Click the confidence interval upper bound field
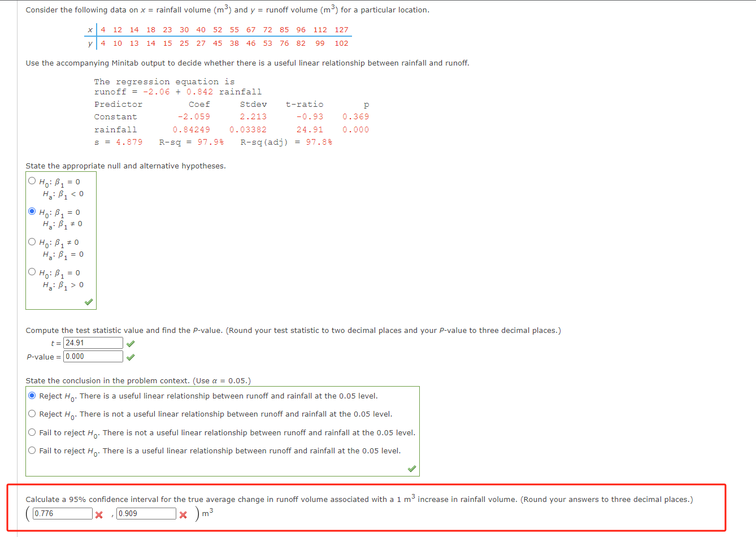Screen dimensions: 756x537 click(x=147, y=513)
